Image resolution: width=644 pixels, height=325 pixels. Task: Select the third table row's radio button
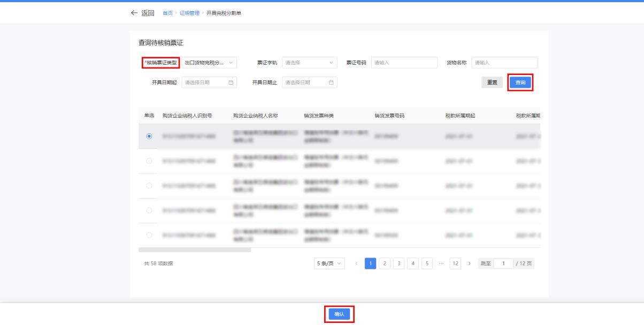(x=148, y=186)
